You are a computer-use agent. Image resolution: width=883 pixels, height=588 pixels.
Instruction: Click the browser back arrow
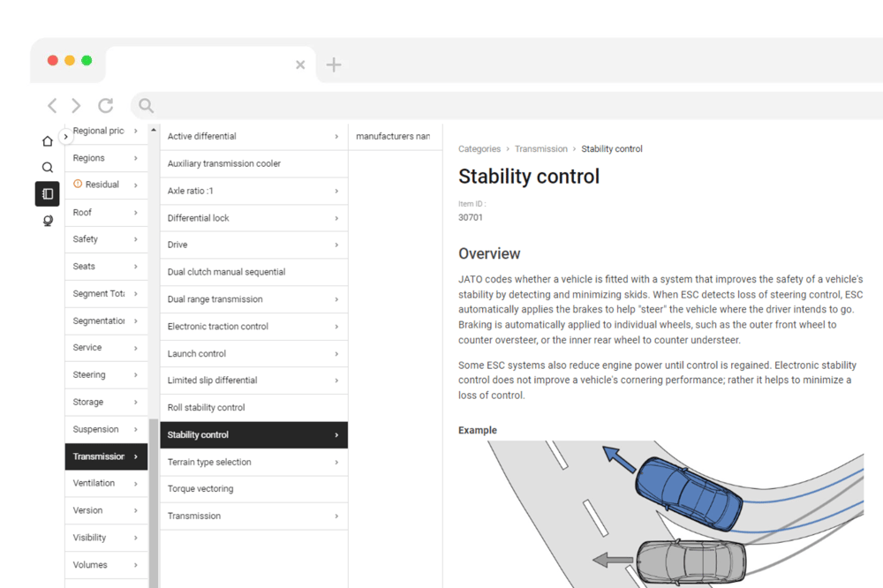[x=51, y=105]
